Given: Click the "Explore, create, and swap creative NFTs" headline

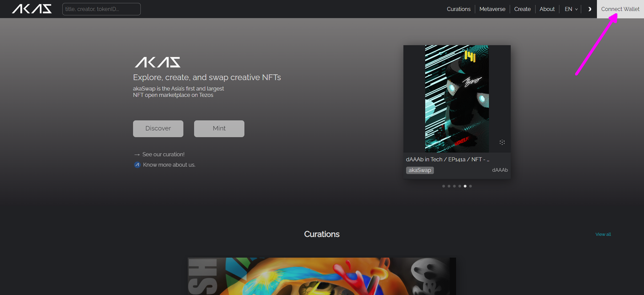Looking at the screenshot, I should pyautogui.click(x=207, y=77).
